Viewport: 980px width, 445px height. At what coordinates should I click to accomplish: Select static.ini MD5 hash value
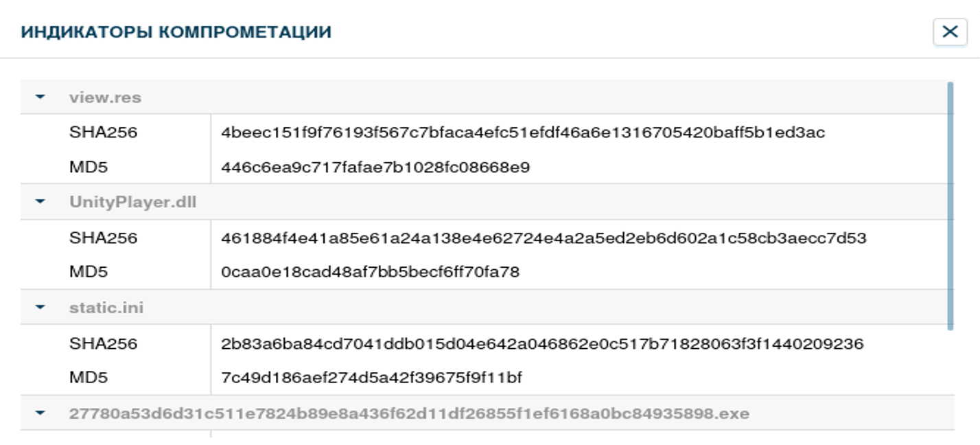[x=371, y=378]
